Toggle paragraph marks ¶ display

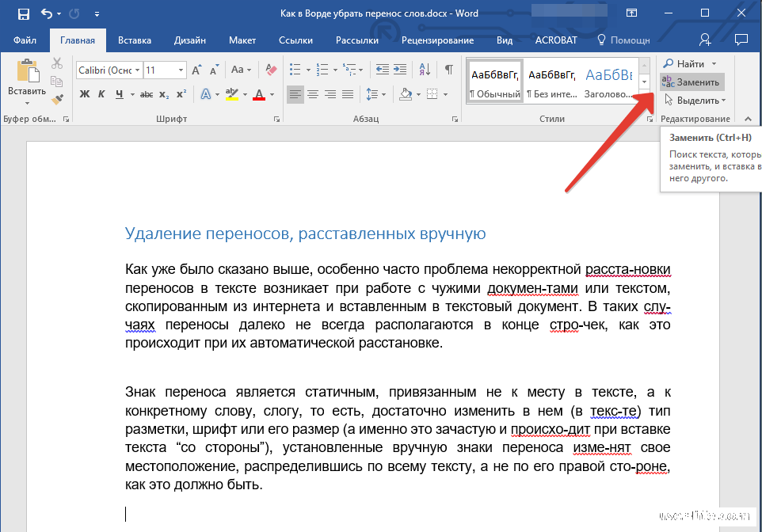click(449, 70)
